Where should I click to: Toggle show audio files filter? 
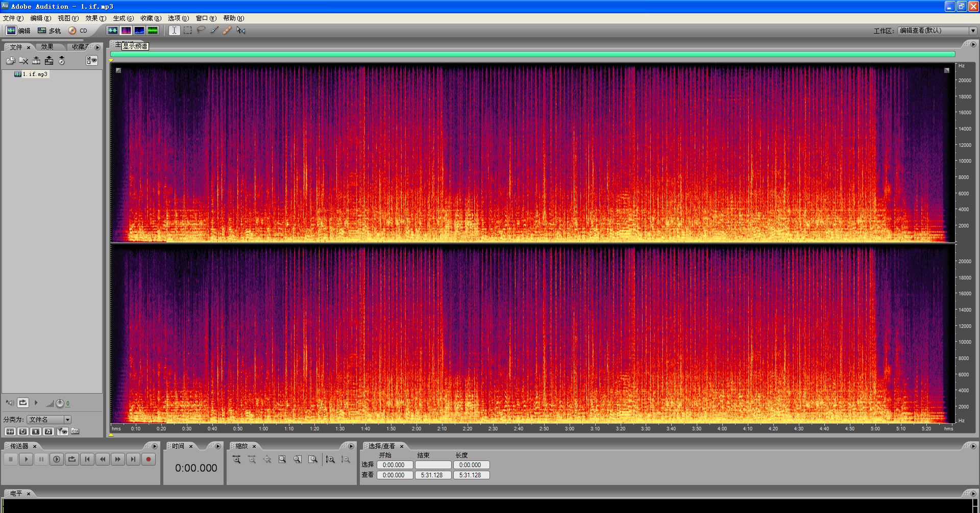(10, 431)
